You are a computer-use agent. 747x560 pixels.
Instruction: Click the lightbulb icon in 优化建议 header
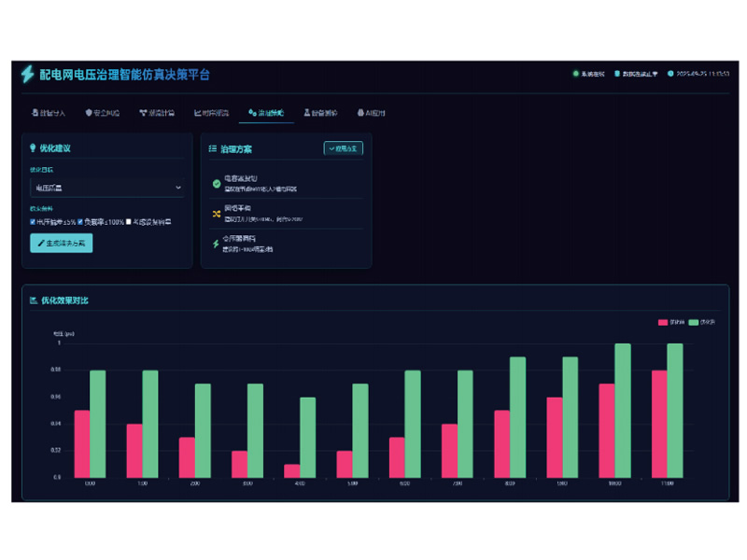34,148
